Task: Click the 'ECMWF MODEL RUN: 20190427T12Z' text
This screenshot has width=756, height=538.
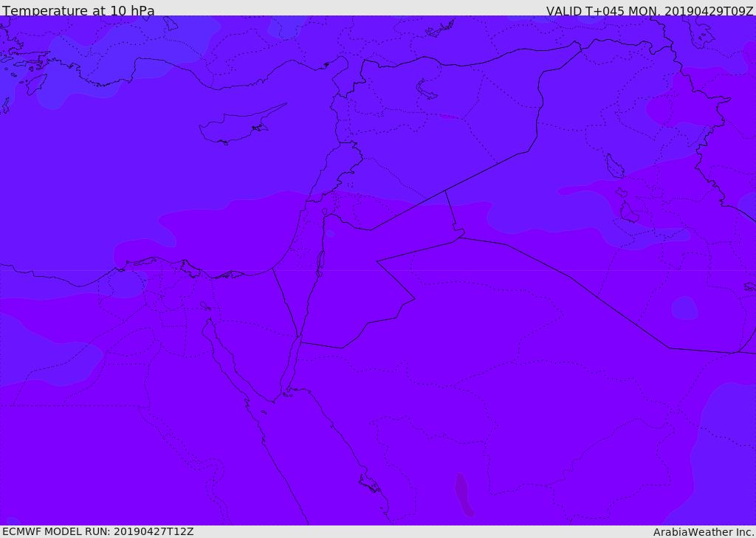Action: pyautogui.click(x=98, y=532)
